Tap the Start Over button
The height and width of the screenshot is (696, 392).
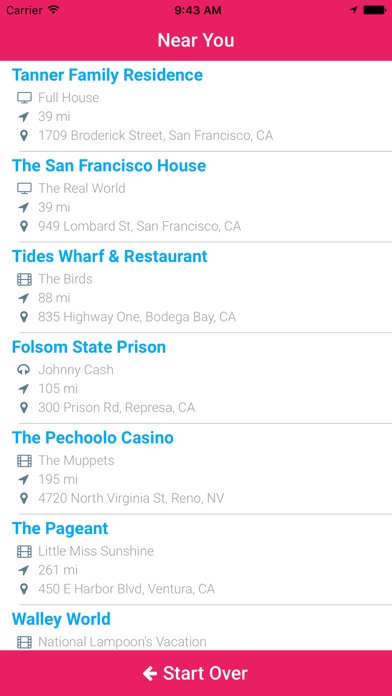click(x=196, y=673)
